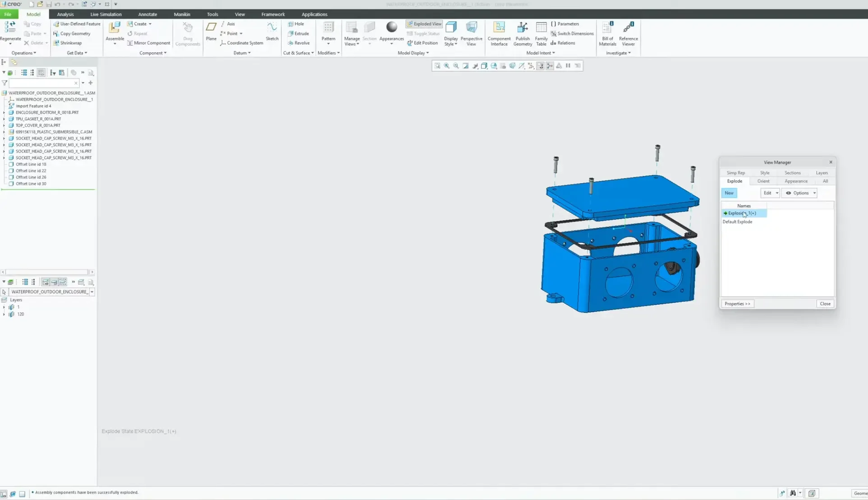Open the Orient tab in View Manager
The height and width of the screenshot is (500, 868).
763,181
